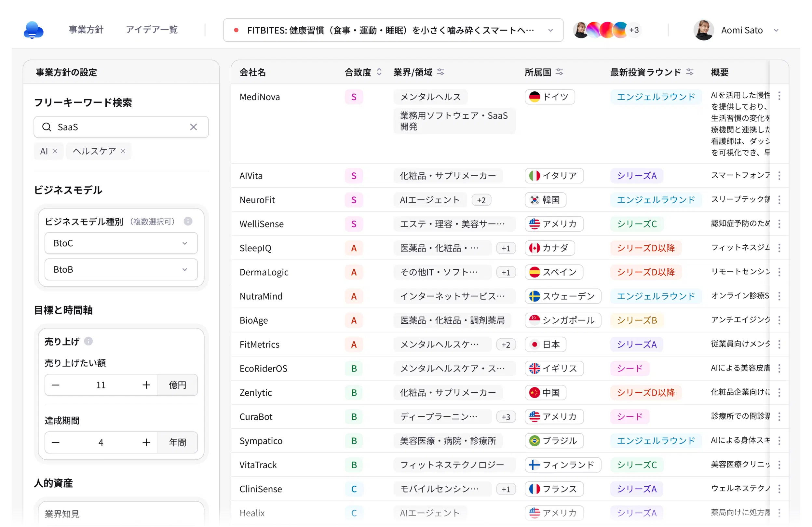Show info for ビジネスモデル種別
This screenshot has height=527, width=812.
tap(188, 222)
